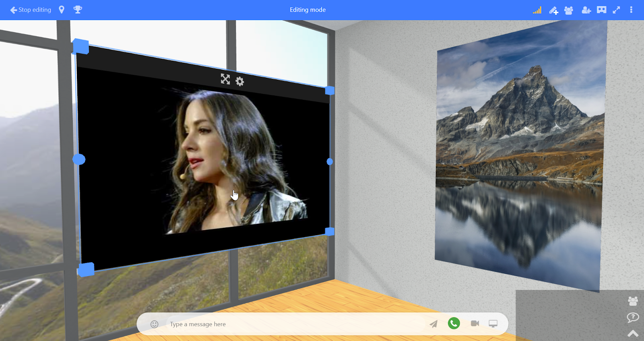The image size is (644, 341).
Task: Select the left edge round handle
Action: 79,160
